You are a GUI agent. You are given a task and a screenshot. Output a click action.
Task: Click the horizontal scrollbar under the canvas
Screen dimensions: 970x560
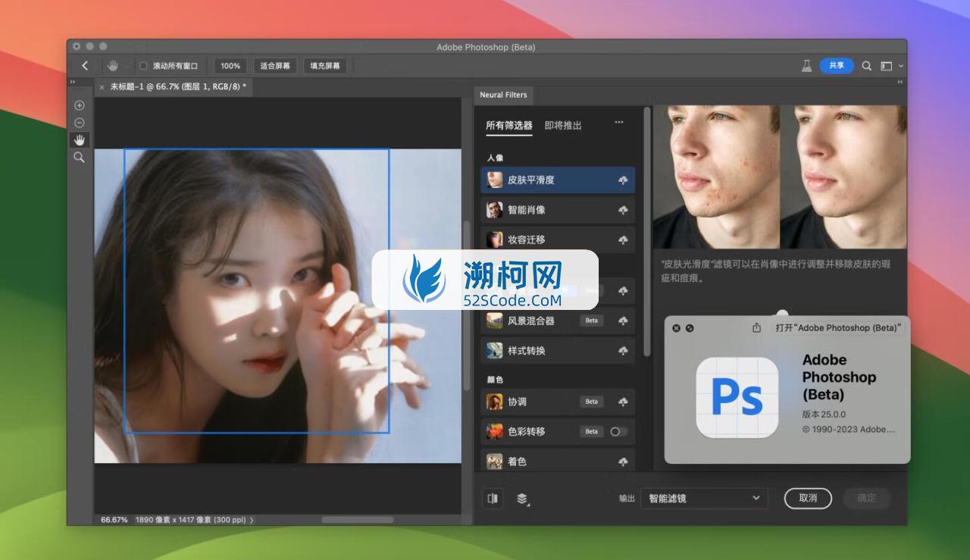coord(358,520)
